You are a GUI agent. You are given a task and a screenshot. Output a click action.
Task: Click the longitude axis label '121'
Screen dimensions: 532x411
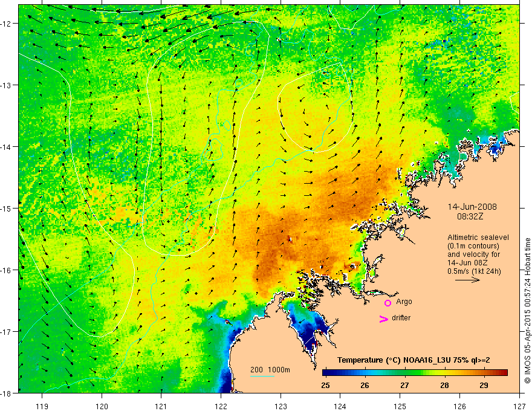[161, 406]
